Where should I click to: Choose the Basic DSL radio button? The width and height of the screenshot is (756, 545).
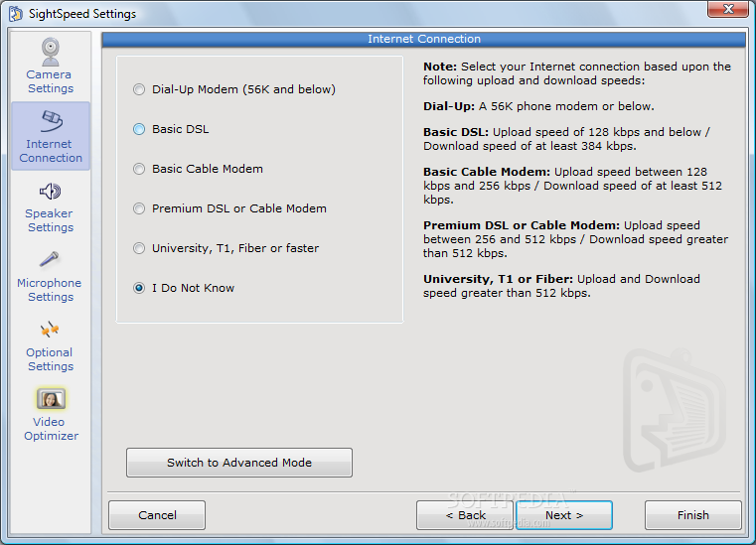[x=139, y=129]
